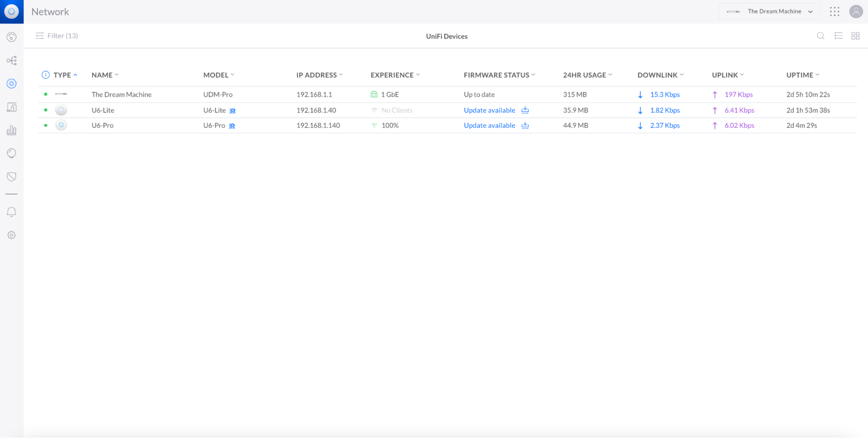868x438 pixels.
Task: Click the 315 MB usage value
Action: [575, 94]
